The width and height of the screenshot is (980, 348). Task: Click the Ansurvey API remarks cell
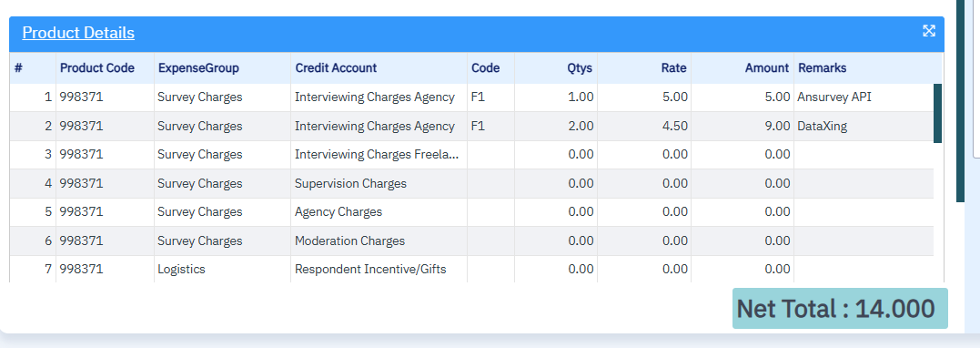click(864, 97)
